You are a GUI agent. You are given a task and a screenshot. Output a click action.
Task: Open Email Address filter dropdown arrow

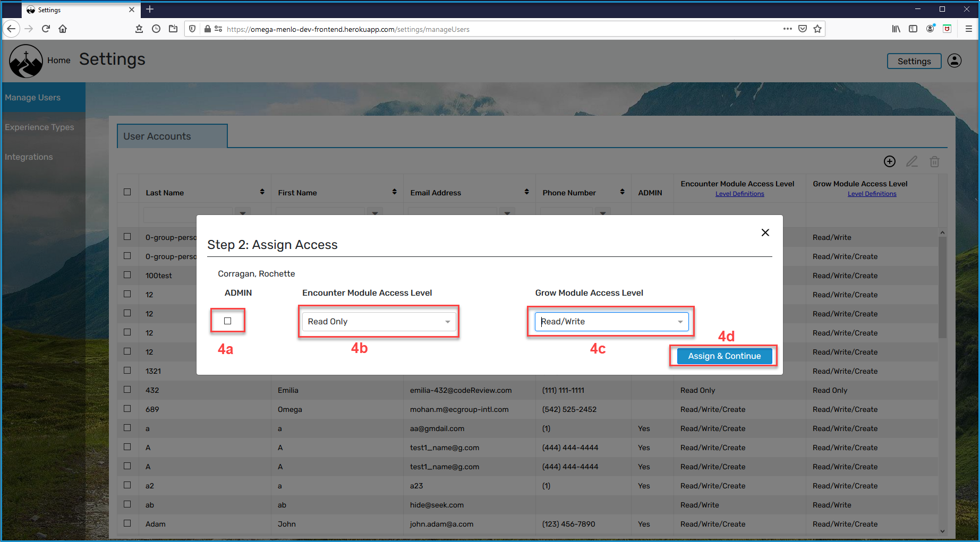tap(507, 212)
